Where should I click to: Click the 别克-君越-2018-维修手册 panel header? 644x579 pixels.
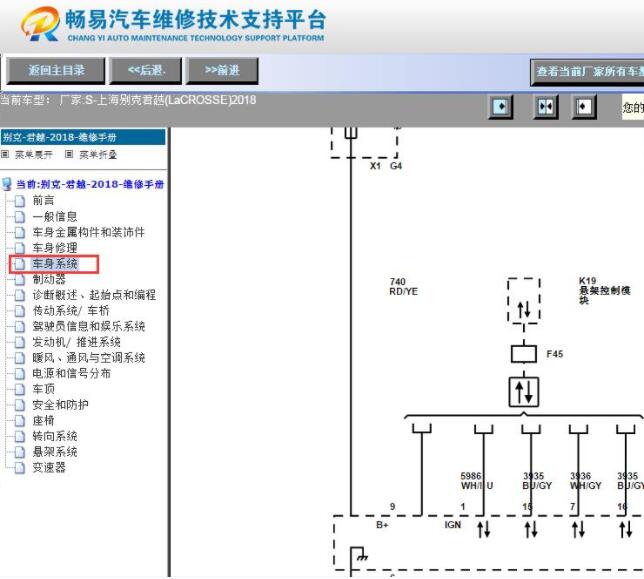click(83, 137)
